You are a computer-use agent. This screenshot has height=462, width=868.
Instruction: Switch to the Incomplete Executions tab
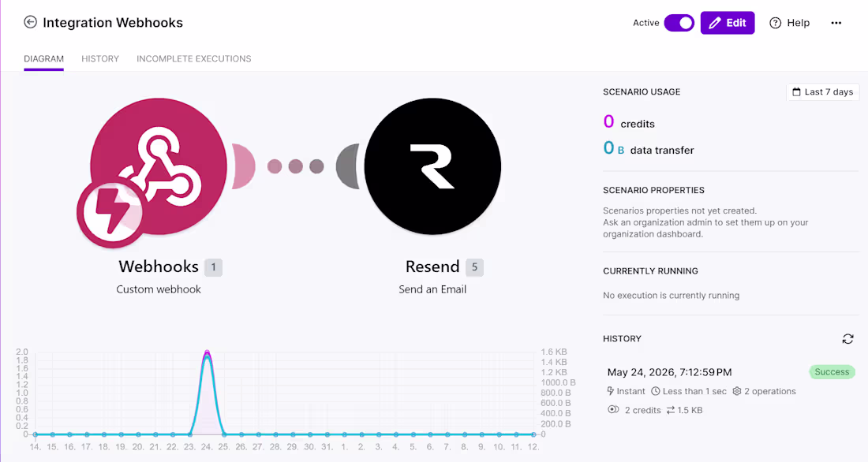pos(194,58)
